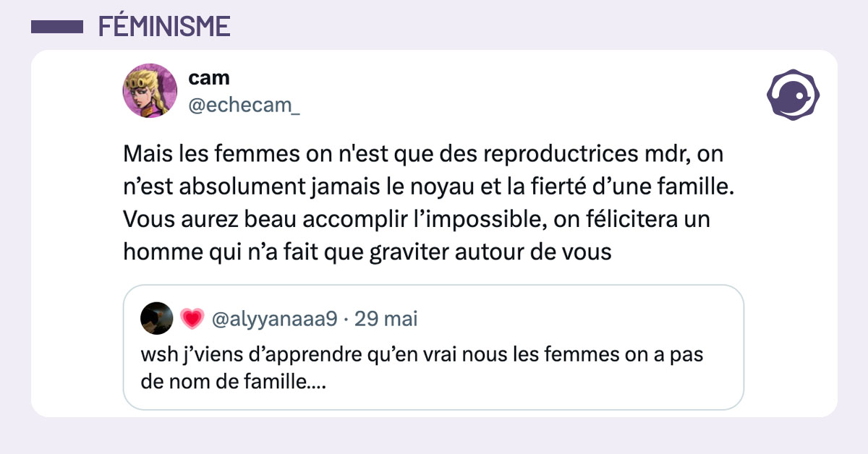Viewport: 868px width, 454px height.
Task: Click the pink heart emoji in quoted tweet
Action: 192,318
